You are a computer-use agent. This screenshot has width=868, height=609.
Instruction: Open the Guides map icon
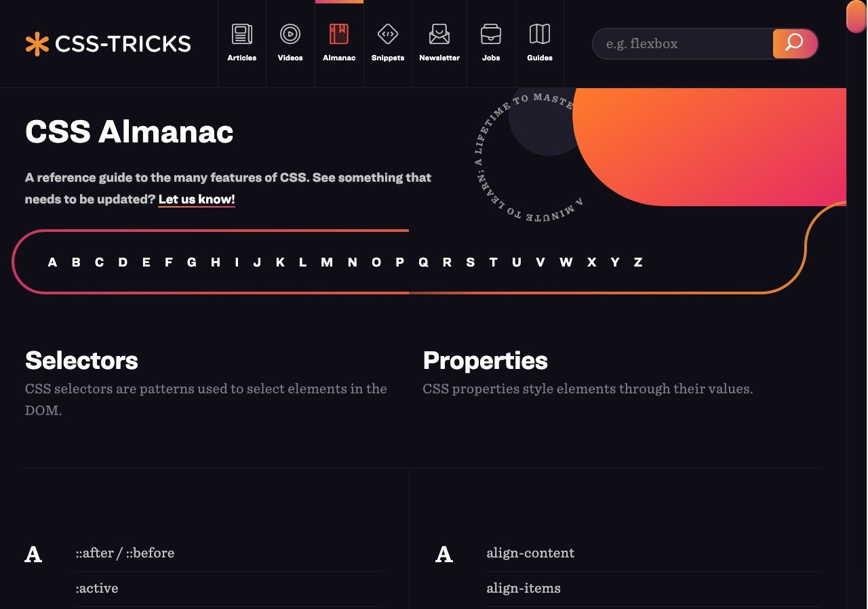click(x=540, y=34)
